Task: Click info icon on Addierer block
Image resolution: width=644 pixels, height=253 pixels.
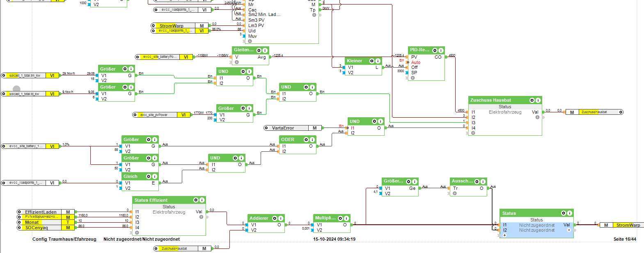Action: point(281,218)
